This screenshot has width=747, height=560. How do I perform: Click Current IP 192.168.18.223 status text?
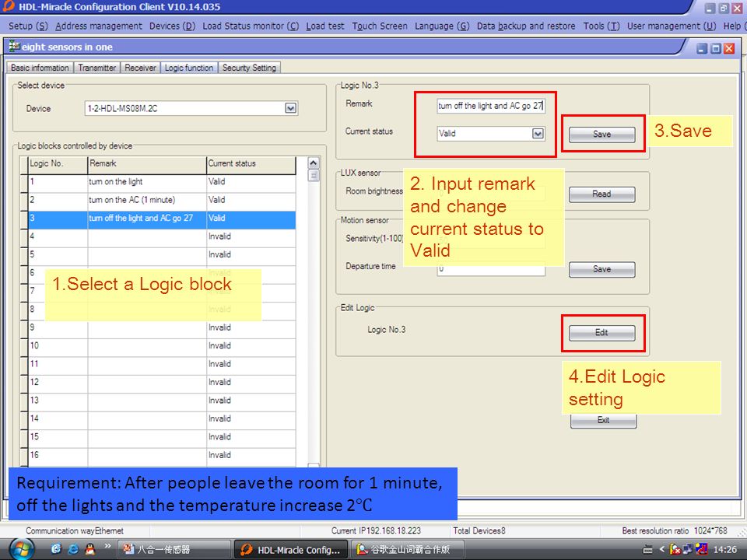tap(376, 530)
